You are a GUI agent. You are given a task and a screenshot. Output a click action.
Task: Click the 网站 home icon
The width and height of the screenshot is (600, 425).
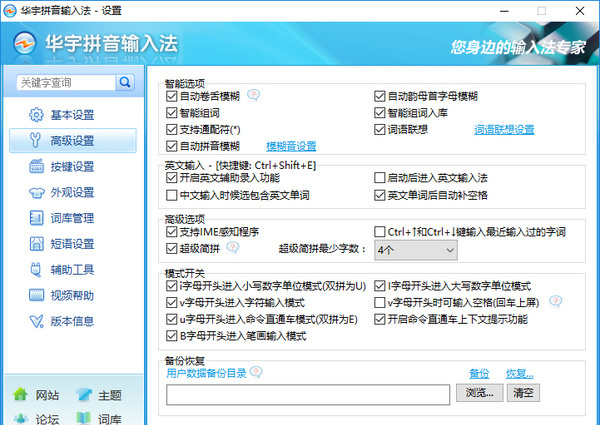[20, 394]
